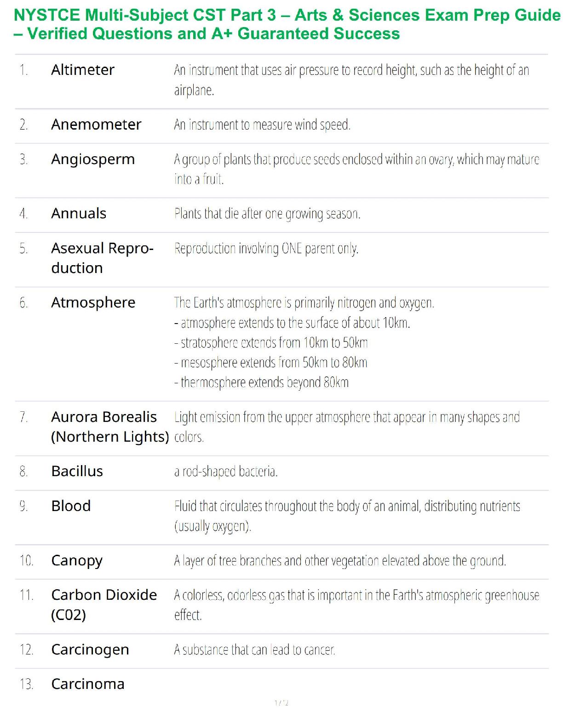Image resolution: width=563 pixels, height=728 pixels.
Task: Click the wind speed definition
Action: (262, 125)
